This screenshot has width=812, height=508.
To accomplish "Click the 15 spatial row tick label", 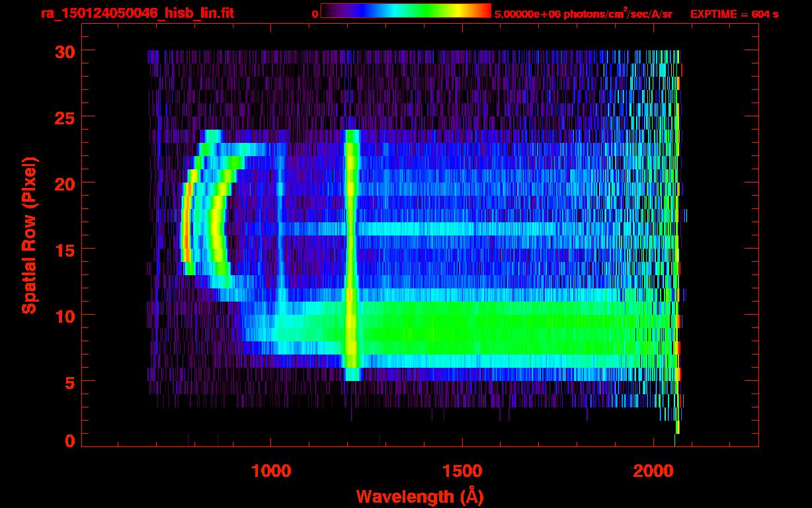I will click(x=65, y=249).
